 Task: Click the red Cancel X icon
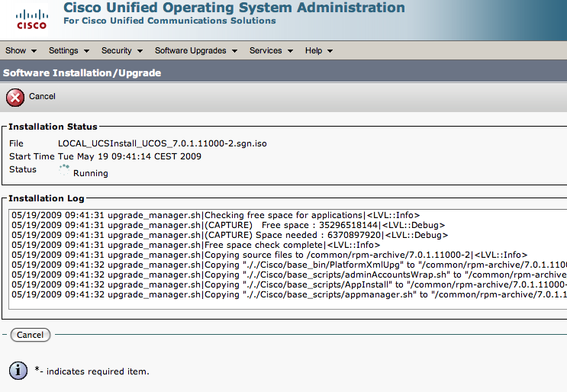pyautogui.click(x=15, y=98)
